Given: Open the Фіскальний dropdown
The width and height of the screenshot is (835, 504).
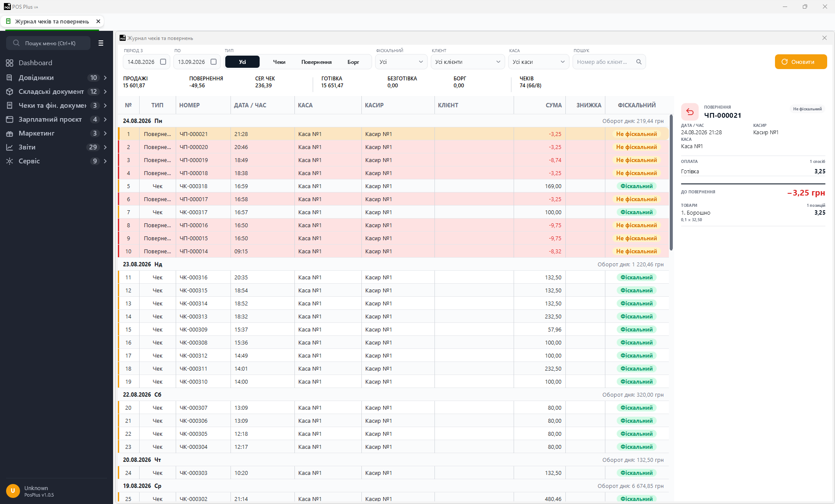Looking at the screenshot, I should point(401,62).
